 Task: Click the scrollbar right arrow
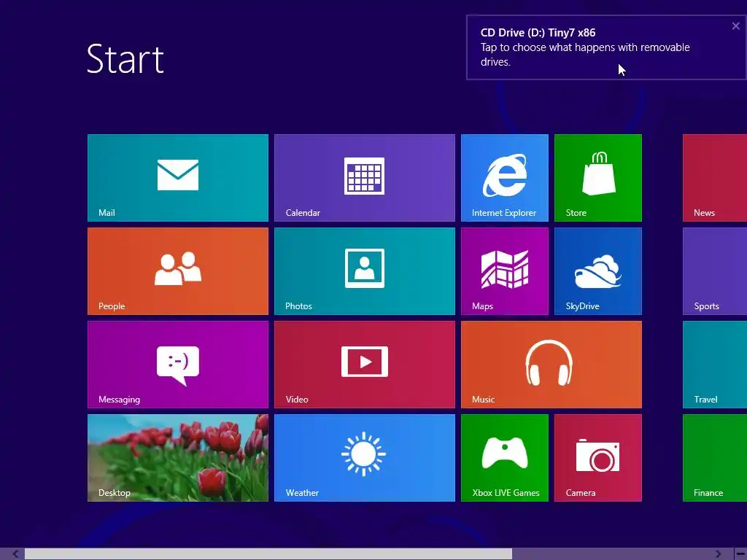(x=719, y=554)
